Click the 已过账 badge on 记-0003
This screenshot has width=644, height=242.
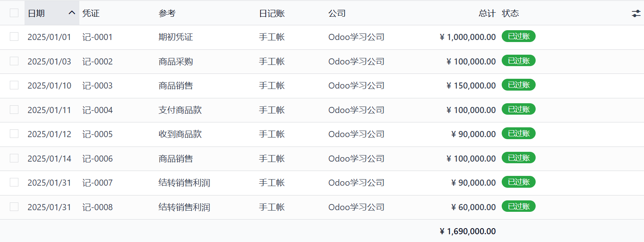click(518, 85)
